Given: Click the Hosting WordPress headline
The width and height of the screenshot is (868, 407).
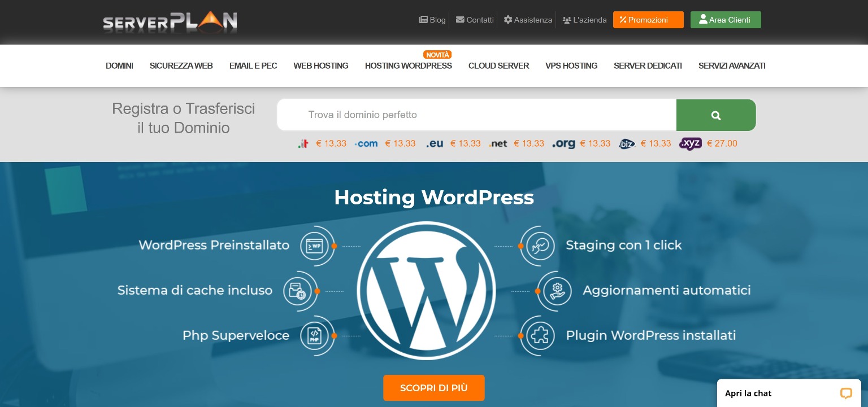Looking at the screenshot, I should coord(434,198).
